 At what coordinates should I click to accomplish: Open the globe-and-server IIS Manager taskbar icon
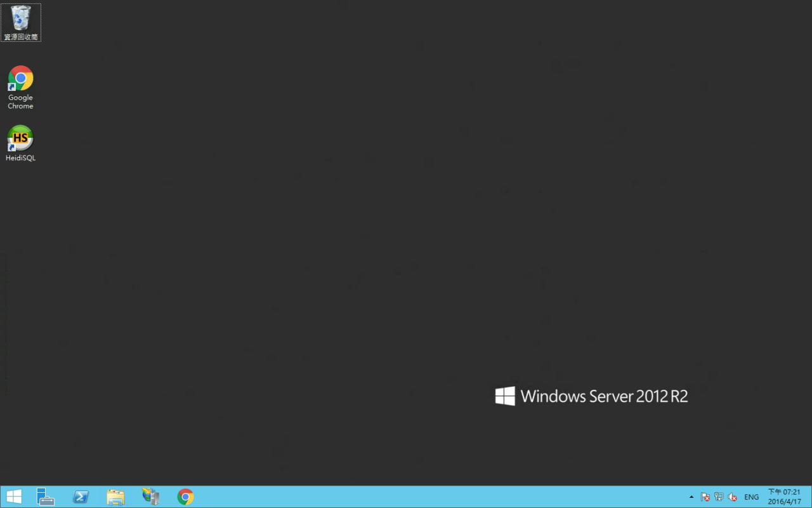click(x=150, y=497)
